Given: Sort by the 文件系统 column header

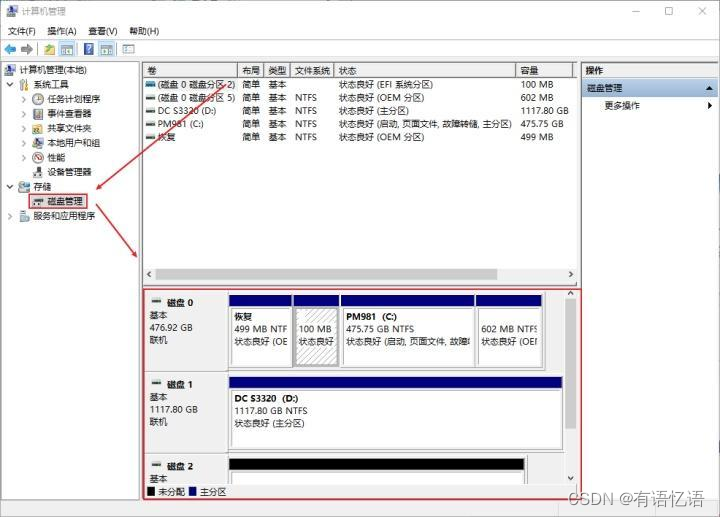Looking at the screenshot, I should click(312, 70).
